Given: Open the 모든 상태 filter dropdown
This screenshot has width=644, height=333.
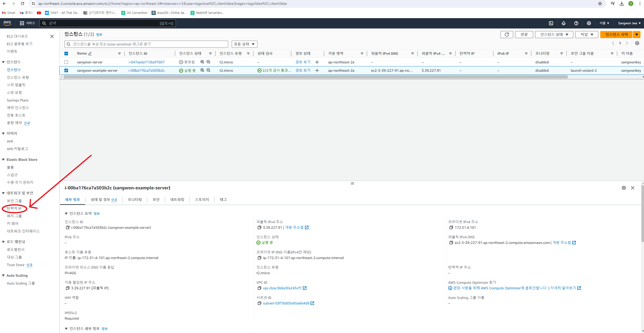Looking at the screenshot, I should coord(244,44).
